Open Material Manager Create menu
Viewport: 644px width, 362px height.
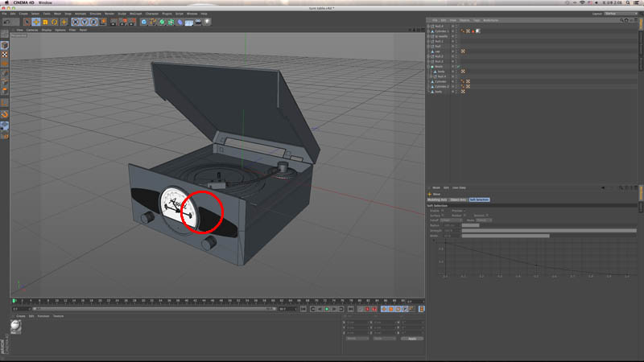(21, 316)
